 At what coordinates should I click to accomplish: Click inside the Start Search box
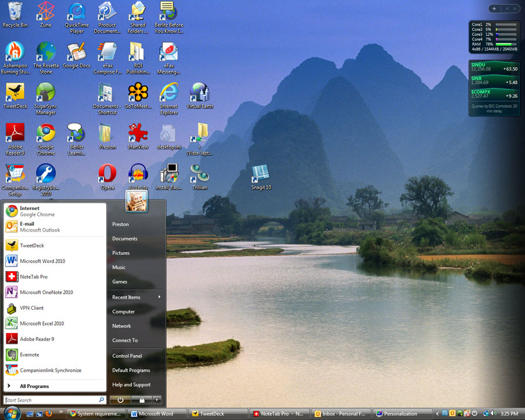[x=52, y=400]
